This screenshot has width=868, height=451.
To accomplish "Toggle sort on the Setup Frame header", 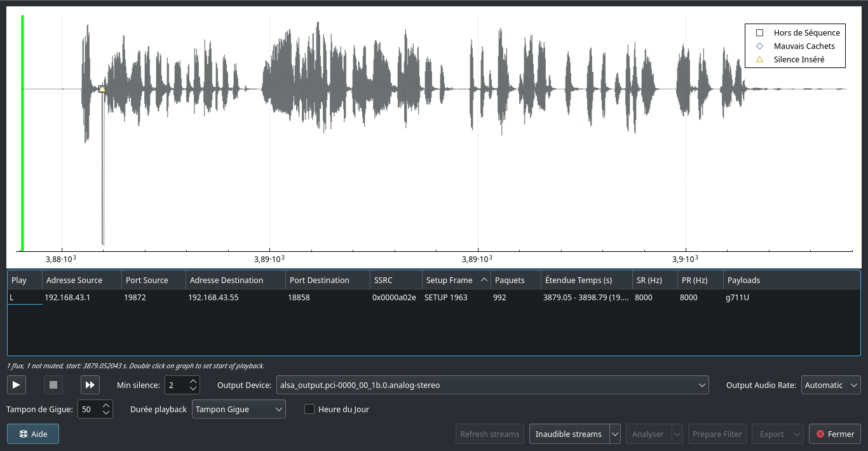I will (457, 280).
